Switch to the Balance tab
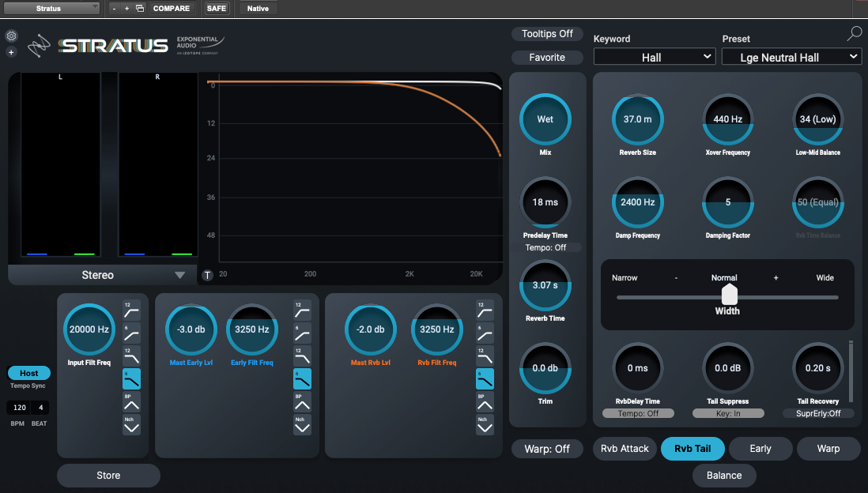Viewport: 868px width, 493px height. [724, 476]
